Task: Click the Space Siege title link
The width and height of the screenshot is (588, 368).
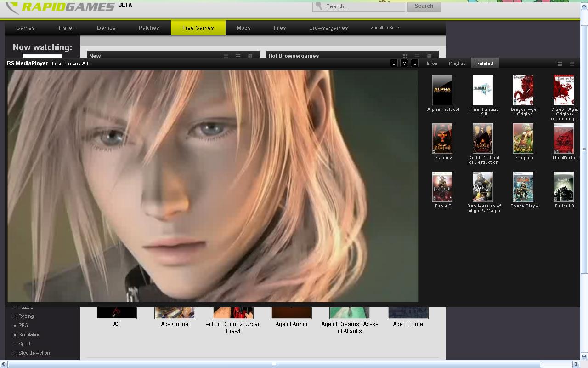Action: click(524, 206)
